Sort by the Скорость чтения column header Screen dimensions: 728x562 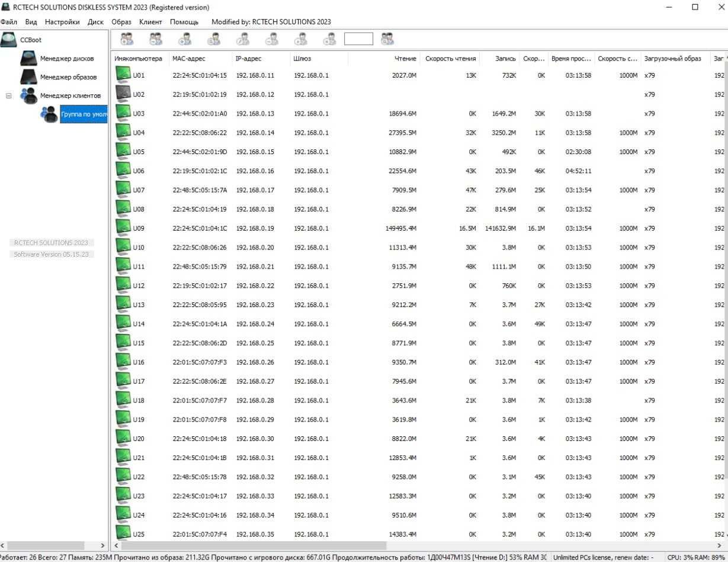click(x=450, y=59)
